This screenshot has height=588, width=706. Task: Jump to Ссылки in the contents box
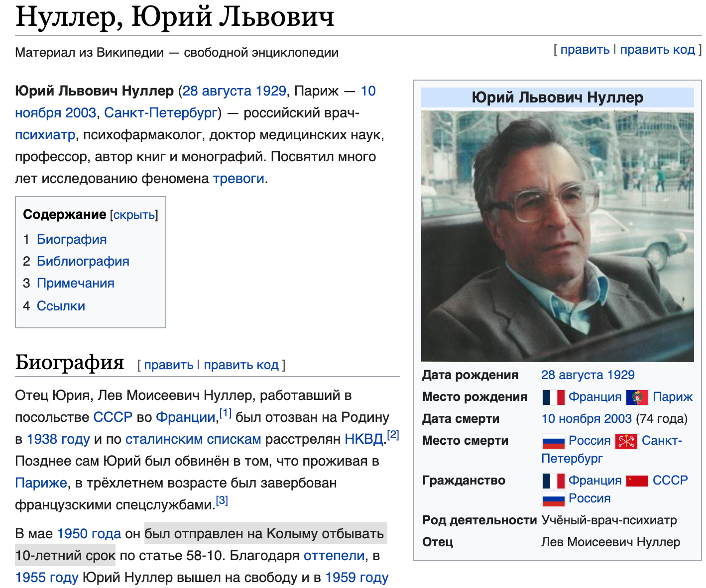pyautogui.click(x=61, y=306)
